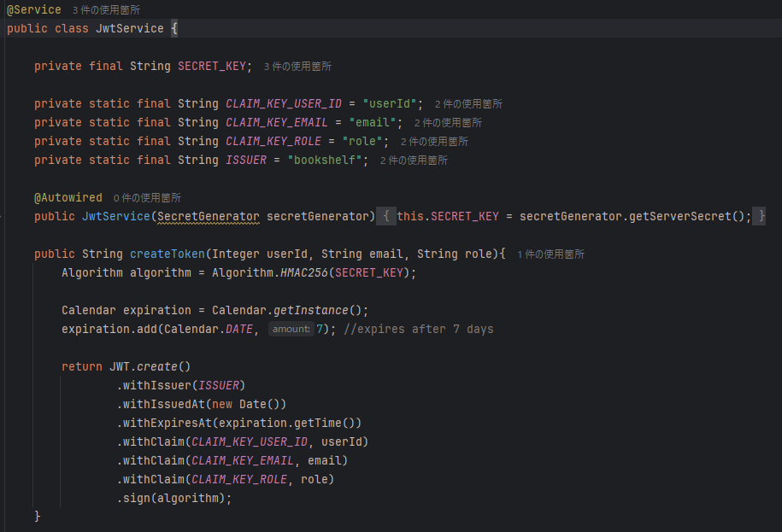Click the usages hint beside @Autowired
This screenshot has width=782, height=532.
pos(147,198)
